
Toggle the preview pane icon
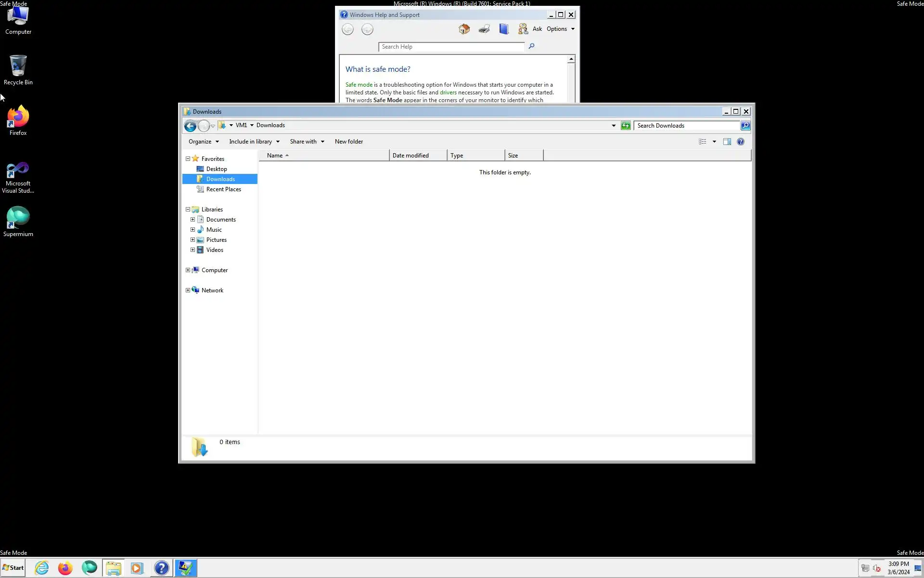point(727,142)
